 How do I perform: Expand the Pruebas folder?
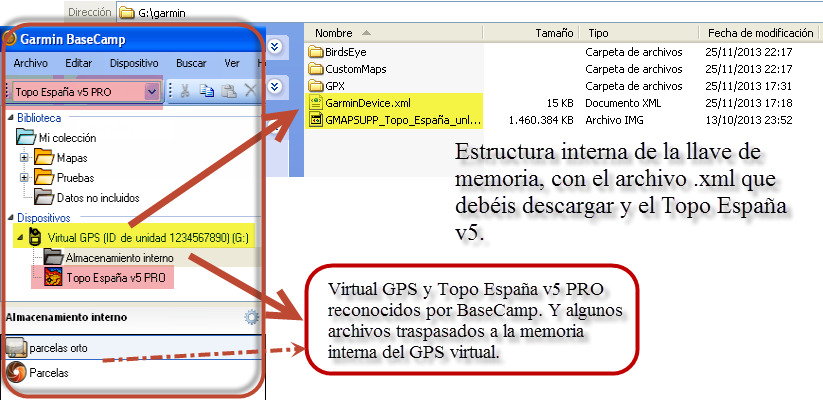(x=24, y=177)
